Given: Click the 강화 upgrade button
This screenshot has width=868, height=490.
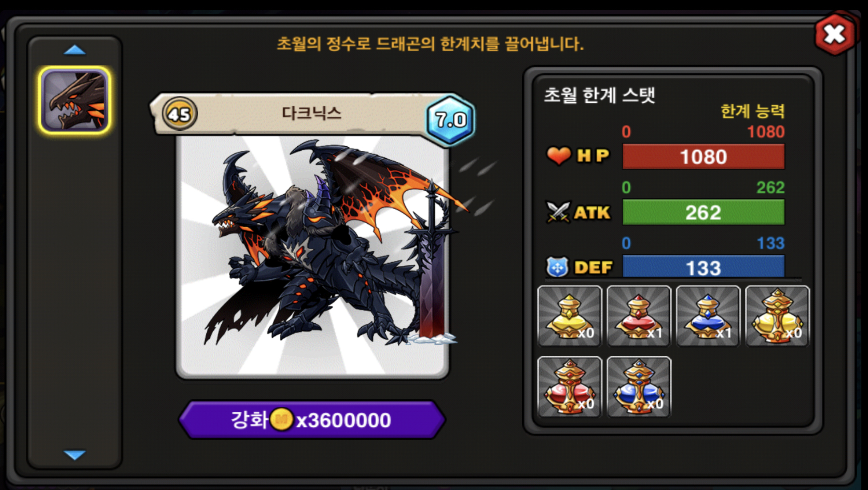Looking at the screenshot, I should [x=312, y=420].
